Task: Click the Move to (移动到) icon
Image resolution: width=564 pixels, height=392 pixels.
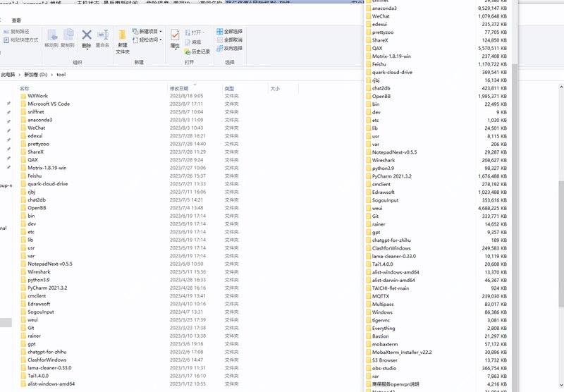Action: 51,37
